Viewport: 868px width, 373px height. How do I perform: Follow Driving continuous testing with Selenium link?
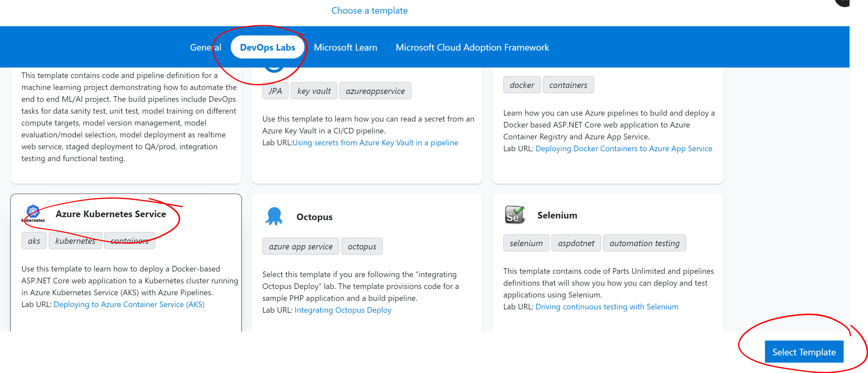tap(607, 306)
